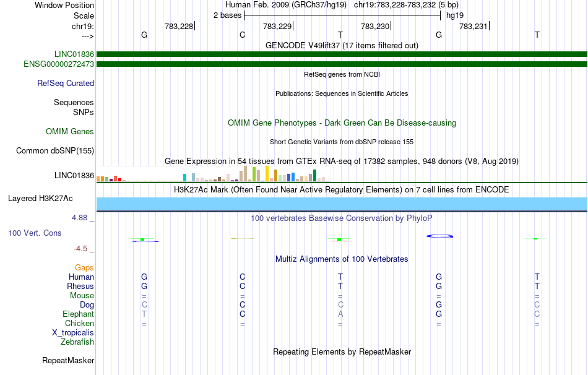Click the OMIM Genes track label
The width and height of the screenshot is (588, 375).
(70, 132)
